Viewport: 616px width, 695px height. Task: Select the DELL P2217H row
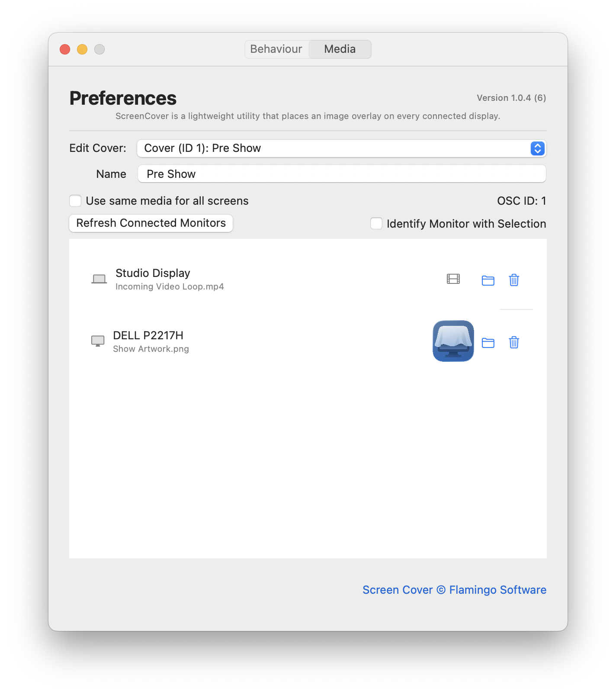[308, 341]
